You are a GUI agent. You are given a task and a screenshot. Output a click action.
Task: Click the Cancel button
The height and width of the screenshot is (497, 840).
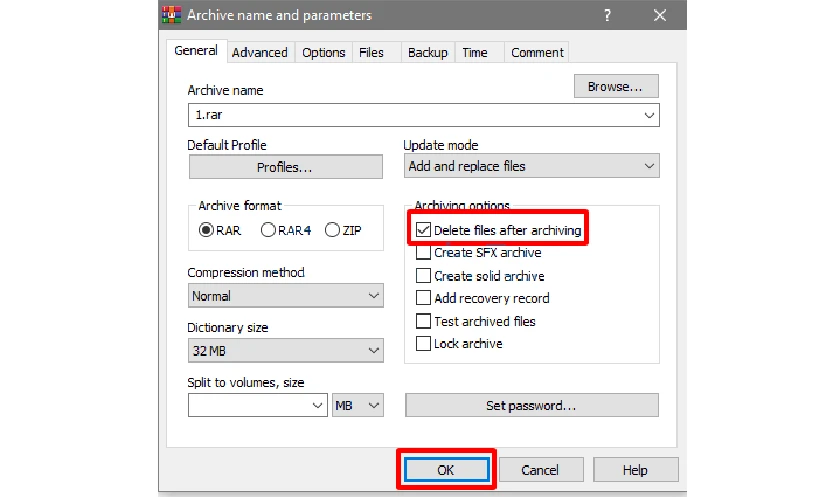(541, 470)
